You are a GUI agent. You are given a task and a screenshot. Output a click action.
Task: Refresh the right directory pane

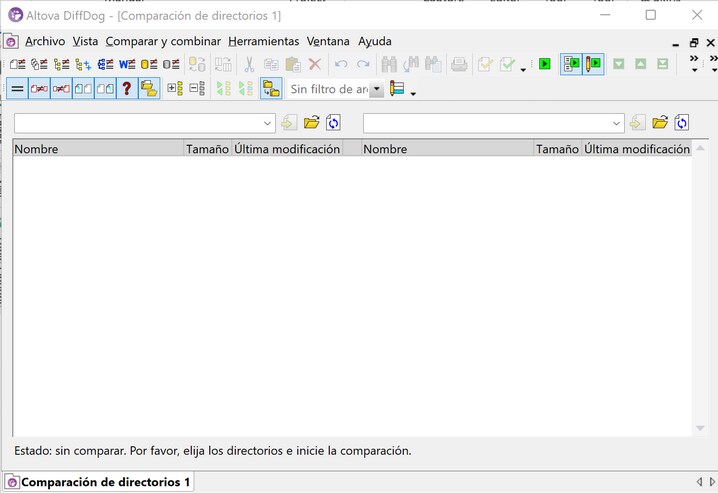pyautogui.click(x=682, y=123)
